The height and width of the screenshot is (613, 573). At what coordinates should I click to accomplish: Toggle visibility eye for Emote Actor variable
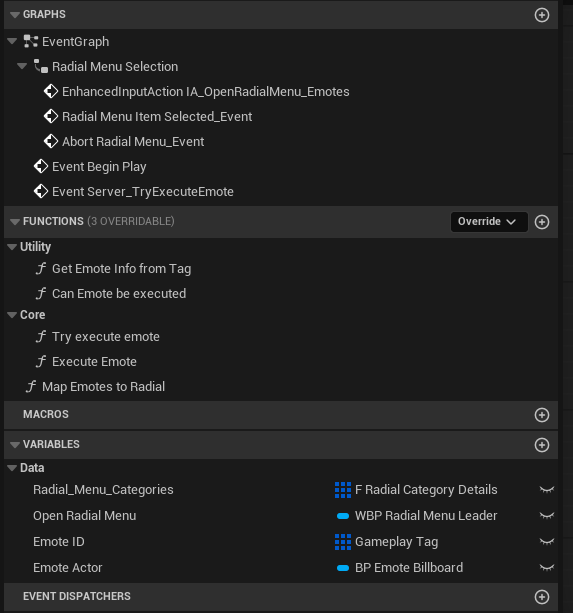(x=547, y=568)
